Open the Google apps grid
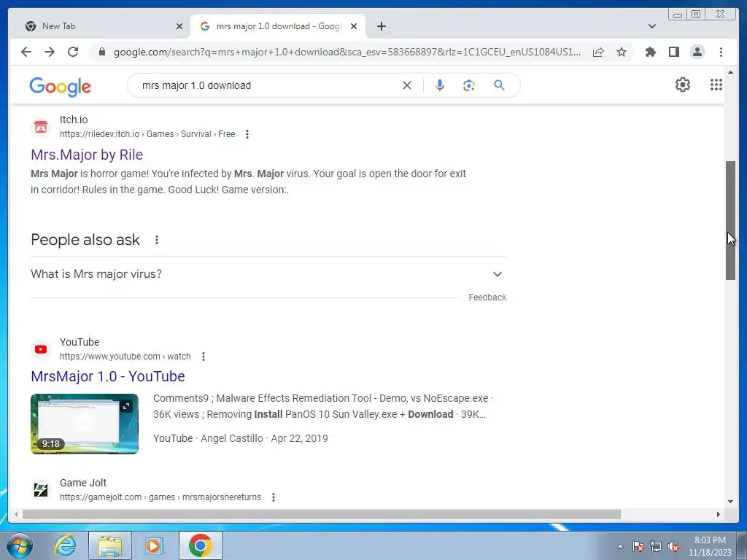The width and height of the screenshot is (747, 560). (x=716, y=85)
